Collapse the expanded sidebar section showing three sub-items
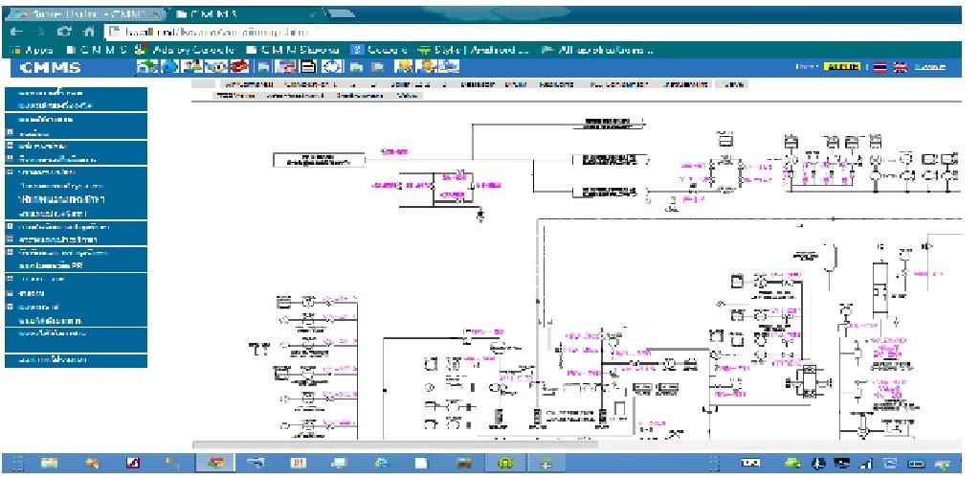 (9, 171)
